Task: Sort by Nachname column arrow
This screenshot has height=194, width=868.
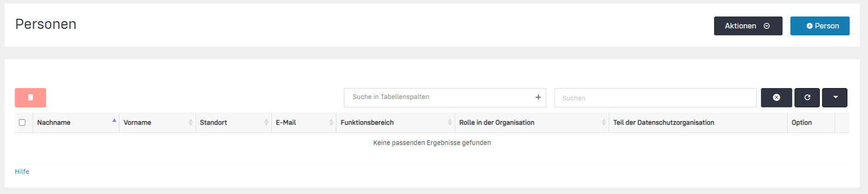Action: [x=114, y=121]
